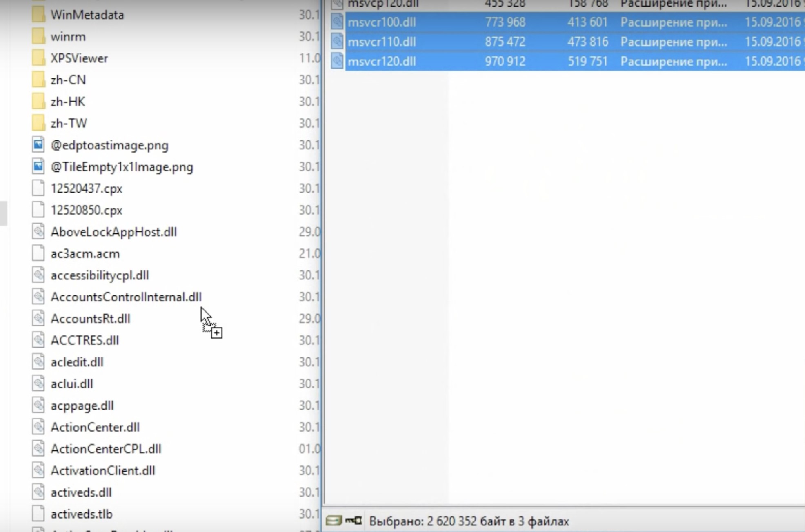Select file ACCTRES.dll
The image size is (805, 532).
(x=85, y=340)
